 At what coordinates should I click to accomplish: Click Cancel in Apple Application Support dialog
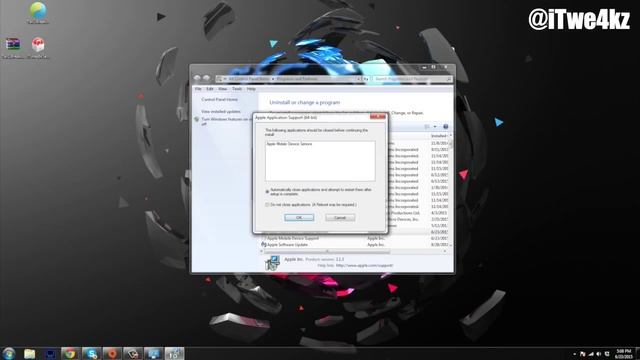pos(340,218)
